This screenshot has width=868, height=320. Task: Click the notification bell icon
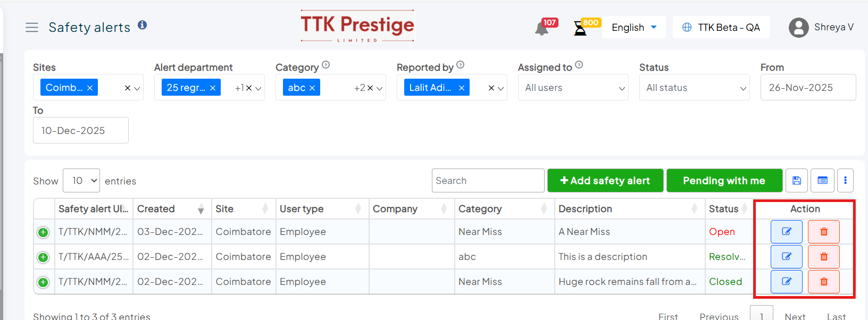coord(541,29)
